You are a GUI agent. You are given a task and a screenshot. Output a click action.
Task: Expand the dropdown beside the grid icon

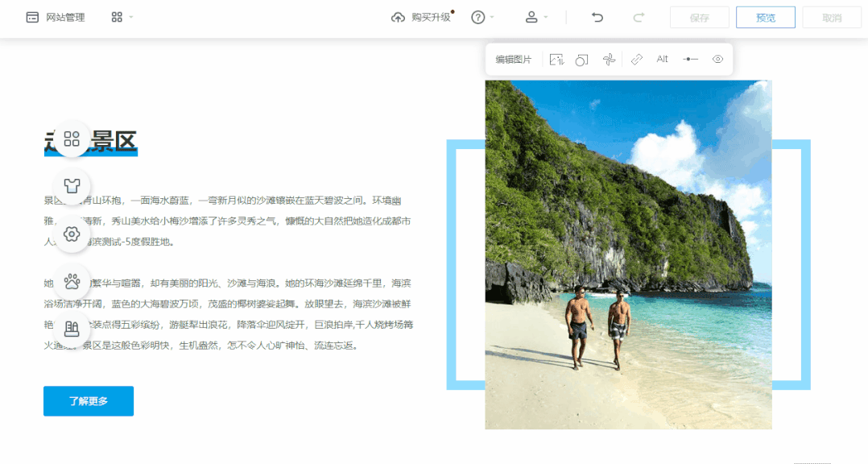129,16
